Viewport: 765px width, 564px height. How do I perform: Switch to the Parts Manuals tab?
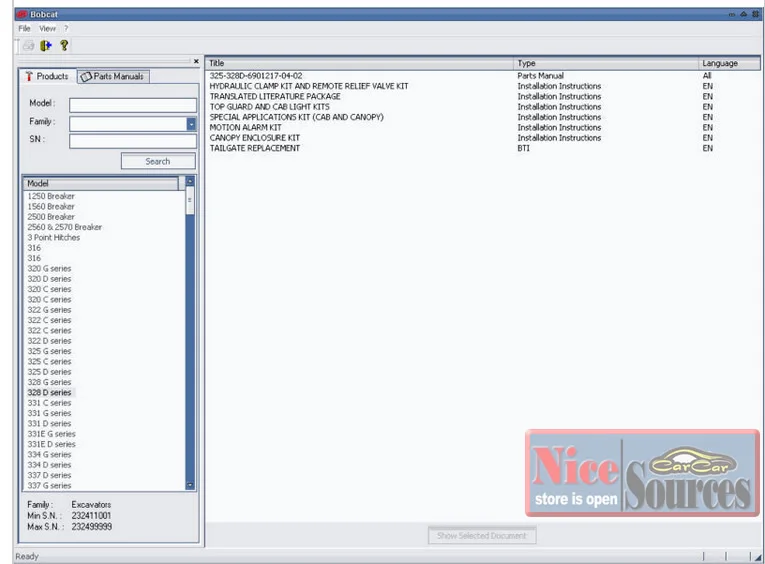113,77
